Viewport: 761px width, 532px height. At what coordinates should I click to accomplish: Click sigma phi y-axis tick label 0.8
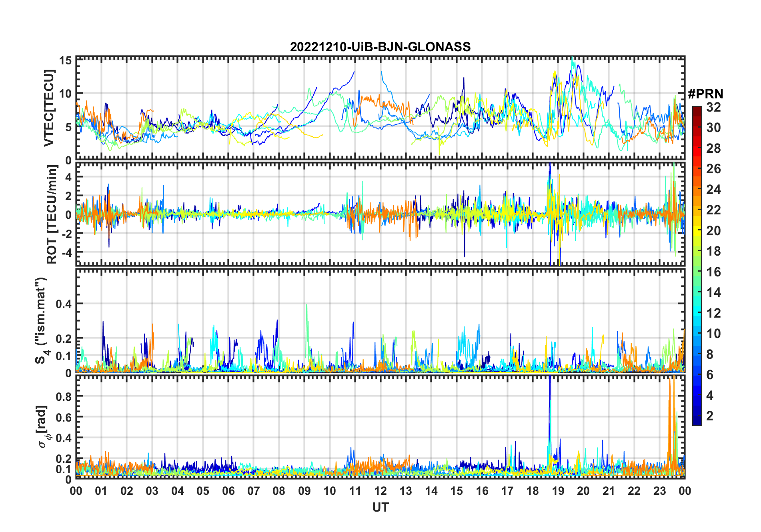(x=64, y=396)
